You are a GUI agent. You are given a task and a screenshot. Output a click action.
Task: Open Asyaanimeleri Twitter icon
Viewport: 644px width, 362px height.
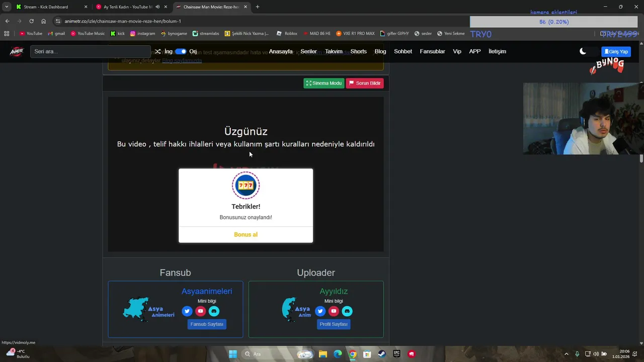[x=187, y=311]
